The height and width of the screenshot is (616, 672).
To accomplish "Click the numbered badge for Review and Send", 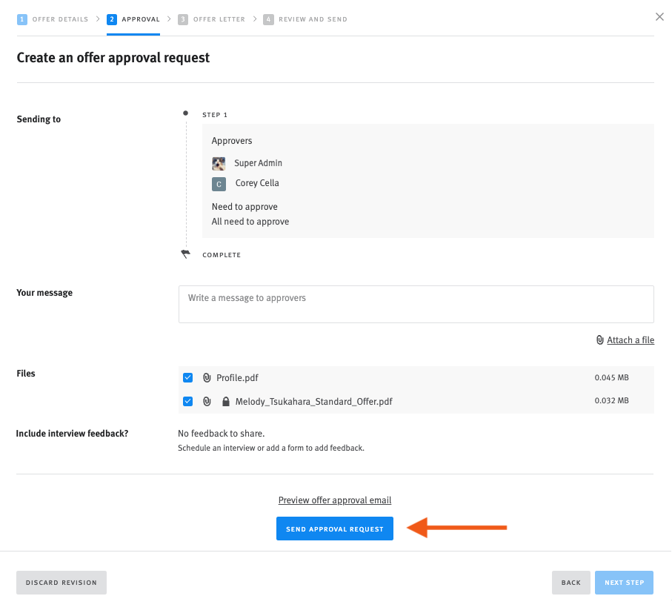I will tap(268, 19).
